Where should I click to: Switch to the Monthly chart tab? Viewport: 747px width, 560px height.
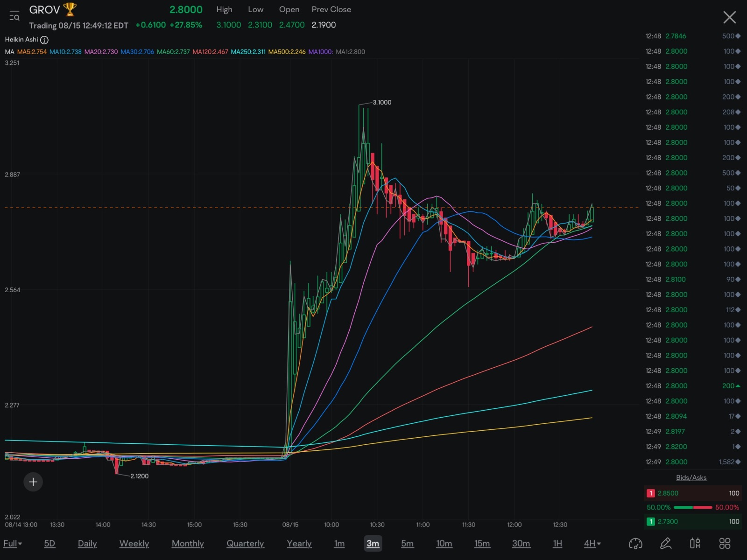pos(188,543)
